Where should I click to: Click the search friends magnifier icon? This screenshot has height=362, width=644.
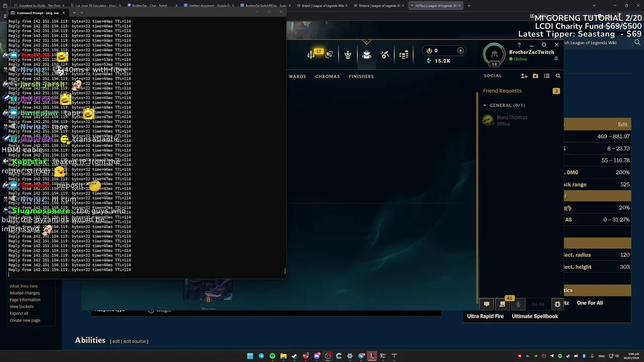pyautogui.click(x=557, y=76)
